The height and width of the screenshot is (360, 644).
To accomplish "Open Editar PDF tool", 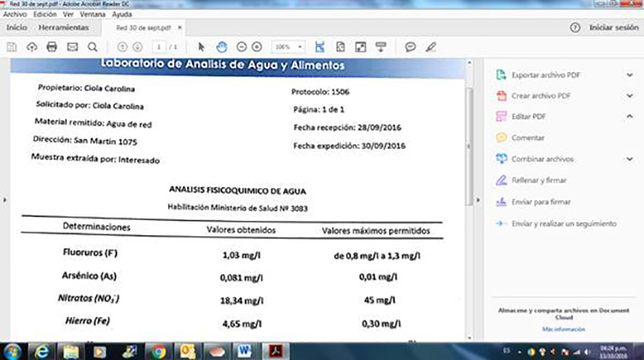I will click(529, 117).
